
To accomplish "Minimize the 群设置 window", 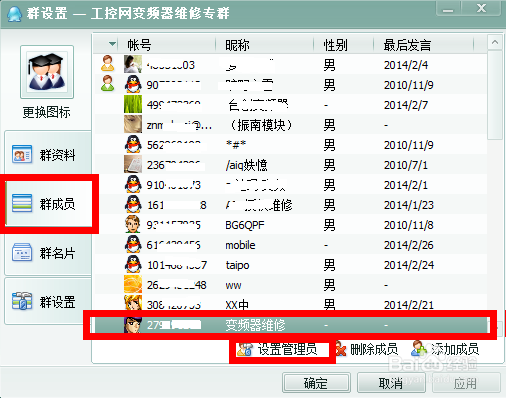I will (448, 9).
